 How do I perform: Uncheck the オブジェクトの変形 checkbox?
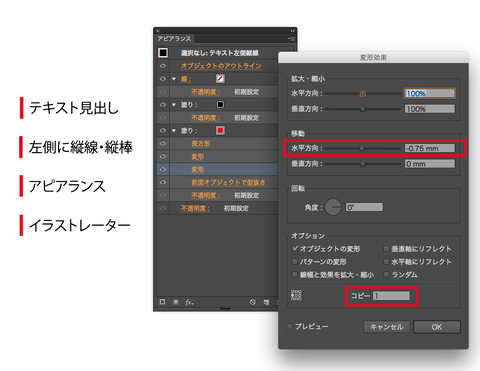coord(295,248)
